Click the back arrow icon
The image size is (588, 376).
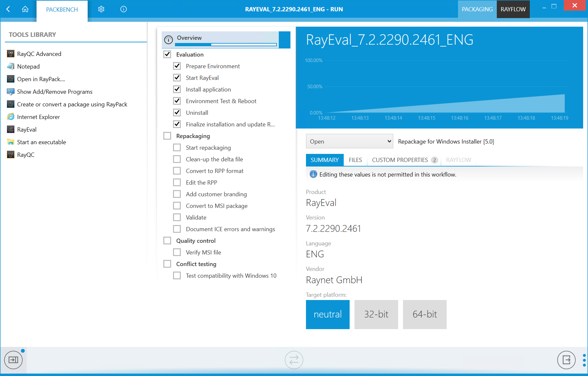[x=8, y=9]
